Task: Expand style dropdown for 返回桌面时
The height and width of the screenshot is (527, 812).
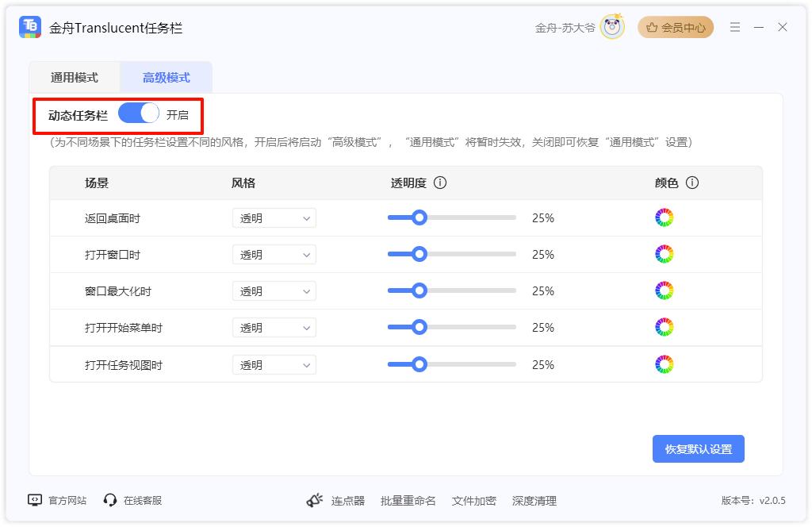Action: [274, 218]
